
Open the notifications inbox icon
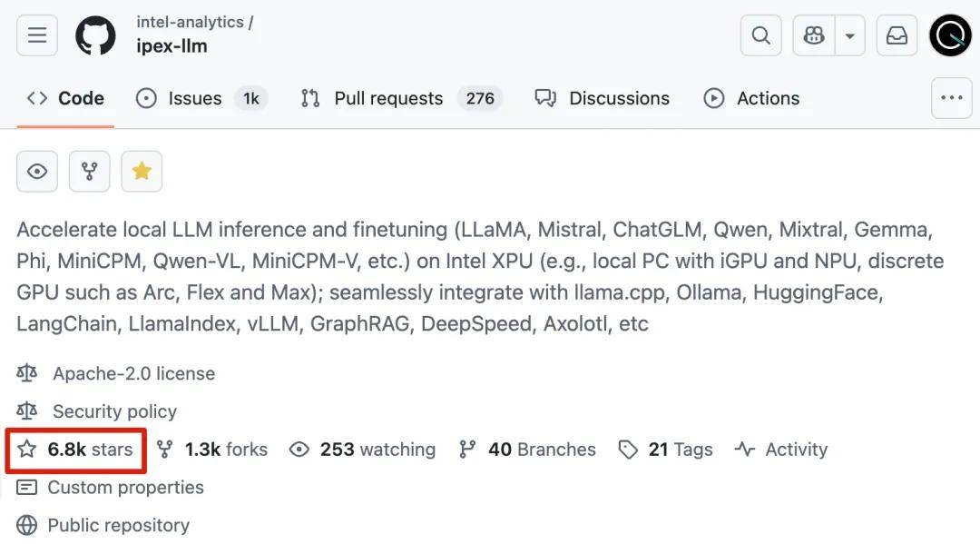[x=897, y=35]
